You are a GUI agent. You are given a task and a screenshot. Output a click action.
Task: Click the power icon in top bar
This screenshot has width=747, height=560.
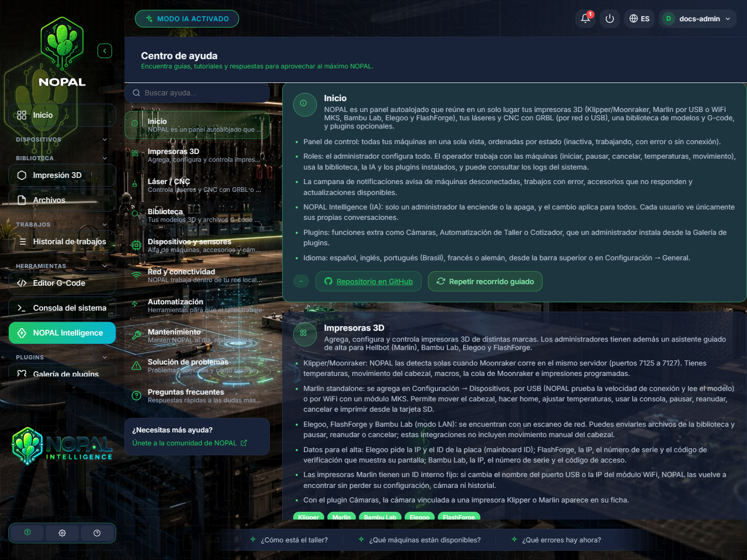click(x=610, y=19)
